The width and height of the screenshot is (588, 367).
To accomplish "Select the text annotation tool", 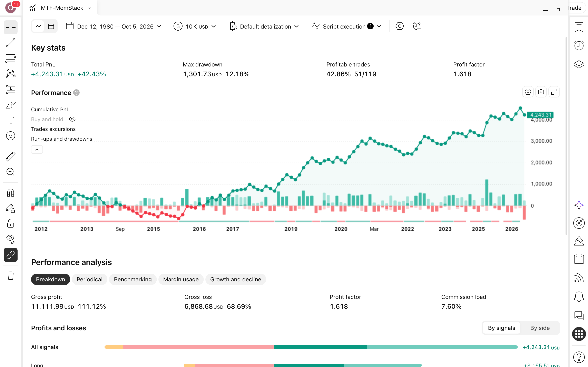I will point(11,120).
